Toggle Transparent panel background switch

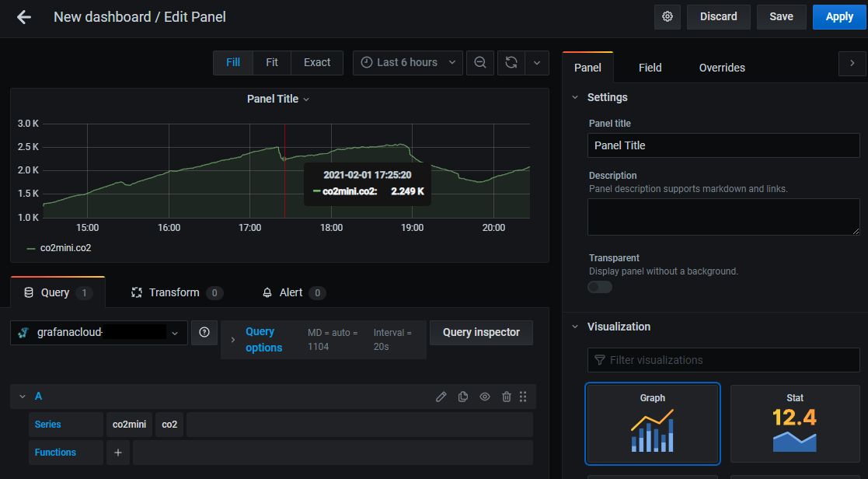[600, 287]
